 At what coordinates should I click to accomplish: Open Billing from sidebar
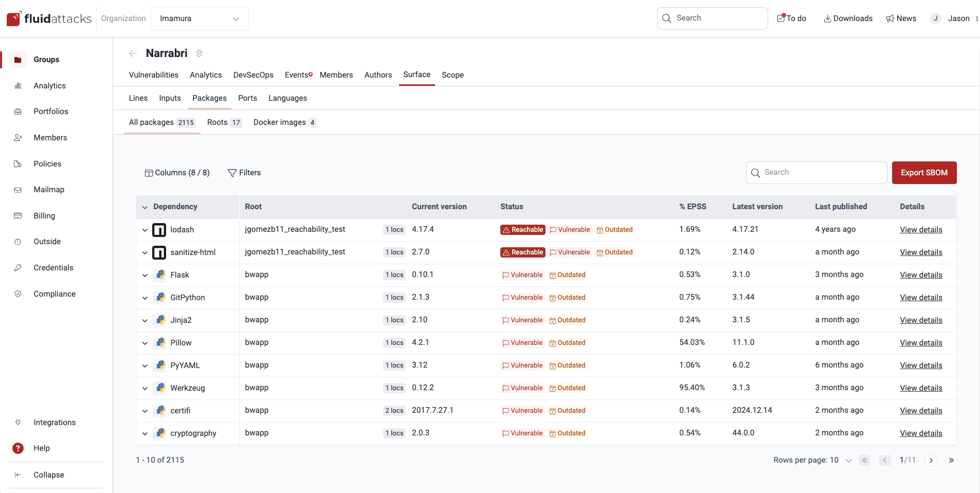[44, 216]
